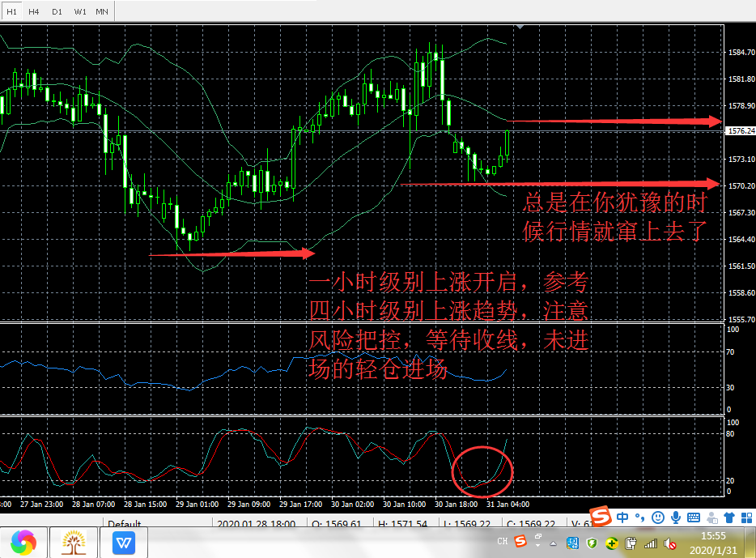This screenshot has height=558, width=756.
Task: Open Sogou account user icon
Action: coord(712,518)
